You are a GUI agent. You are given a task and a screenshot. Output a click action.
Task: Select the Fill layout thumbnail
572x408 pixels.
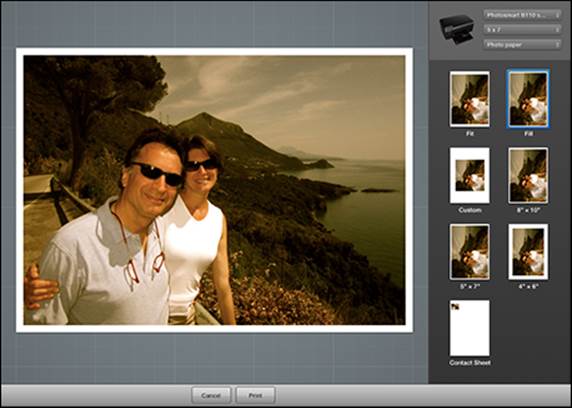pos(528,99)
